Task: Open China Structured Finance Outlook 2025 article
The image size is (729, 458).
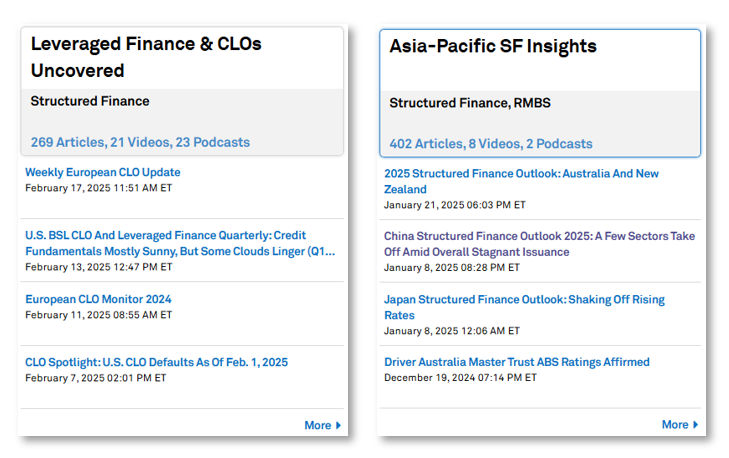Action: [539, 244]
